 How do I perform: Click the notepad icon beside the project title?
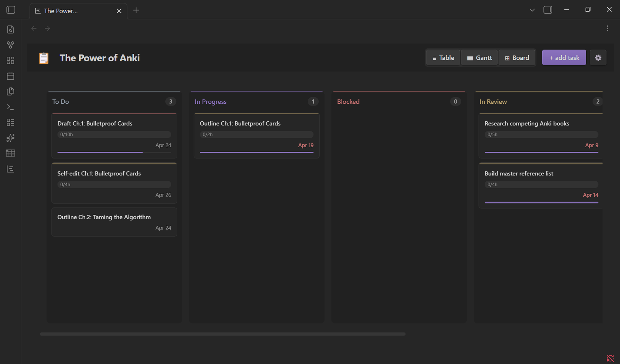pos(44,58)
